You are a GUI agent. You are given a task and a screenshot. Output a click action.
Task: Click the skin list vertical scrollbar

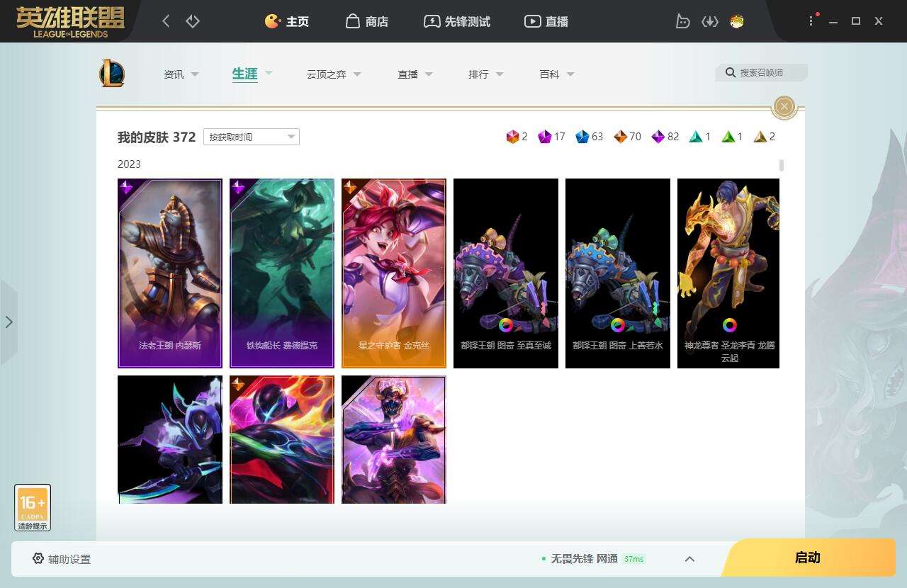click(782, 165)
